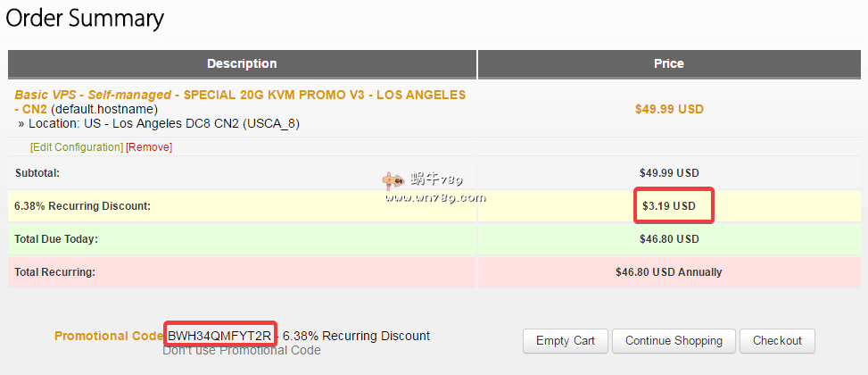This screenshot has height=375, width=868.
Task: Click the Description column header
Action: pos(242,63)
